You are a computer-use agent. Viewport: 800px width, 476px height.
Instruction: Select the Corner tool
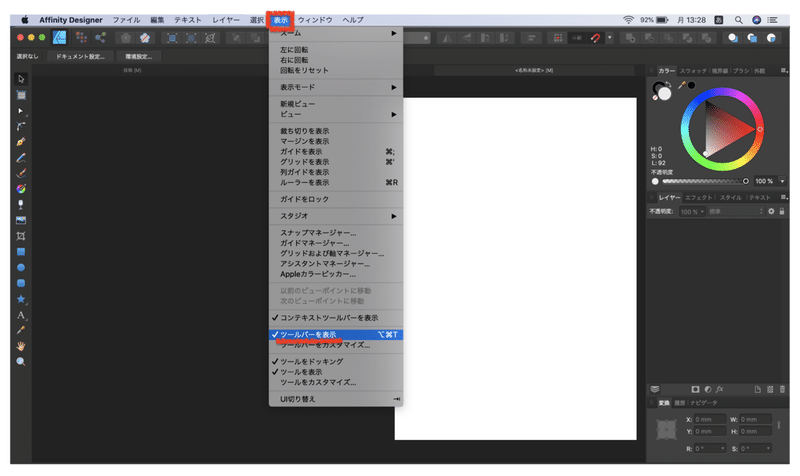21,126
